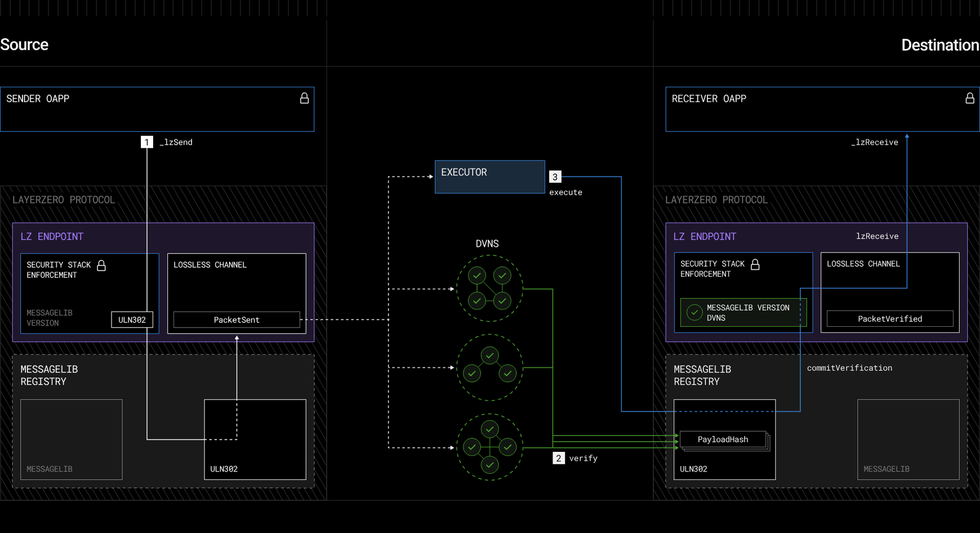980x533 pixels.
Task: Expand the stacked PayloadHash cards
Action: (723, 439)
